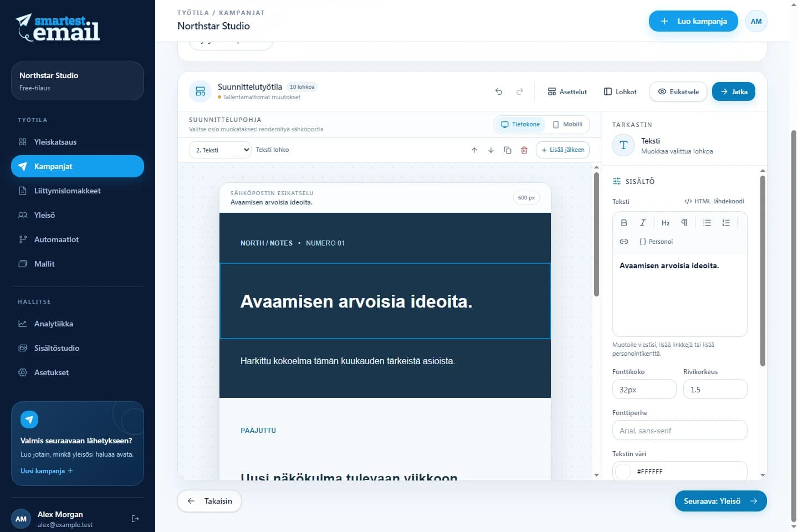Insert a bulleted list

tap(707, 223)
